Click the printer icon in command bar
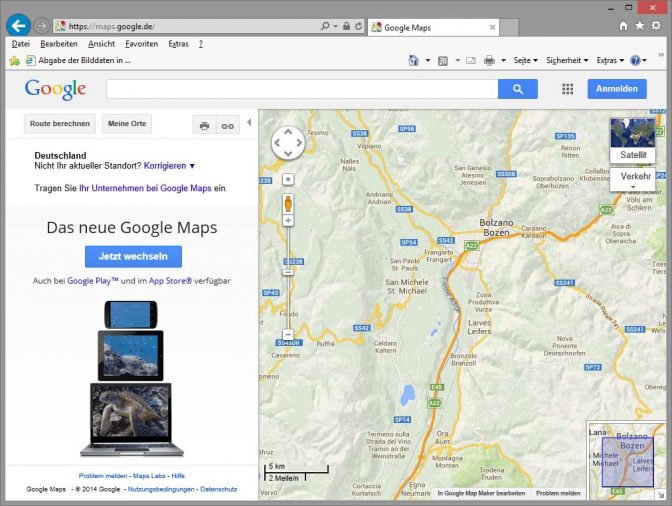Image resolution: width=672 pixels, height=506 pixels. coord(489,61)
